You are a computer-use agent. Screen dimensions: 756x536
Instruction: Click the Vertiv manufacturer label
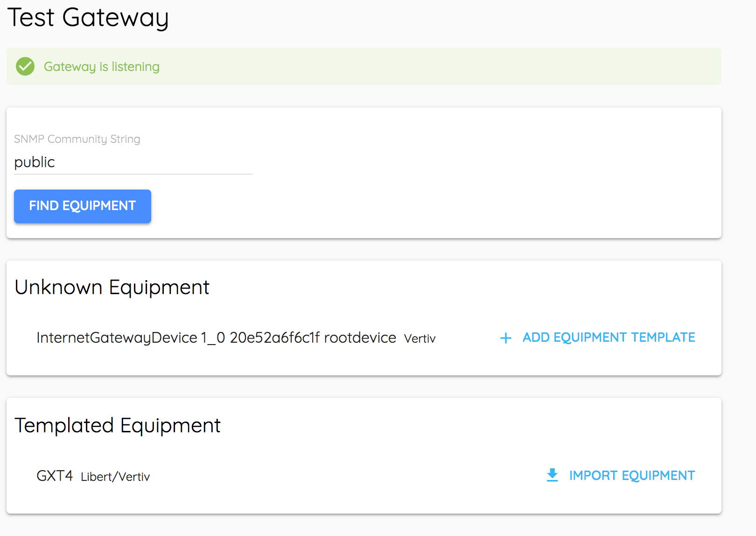[420, 339]
